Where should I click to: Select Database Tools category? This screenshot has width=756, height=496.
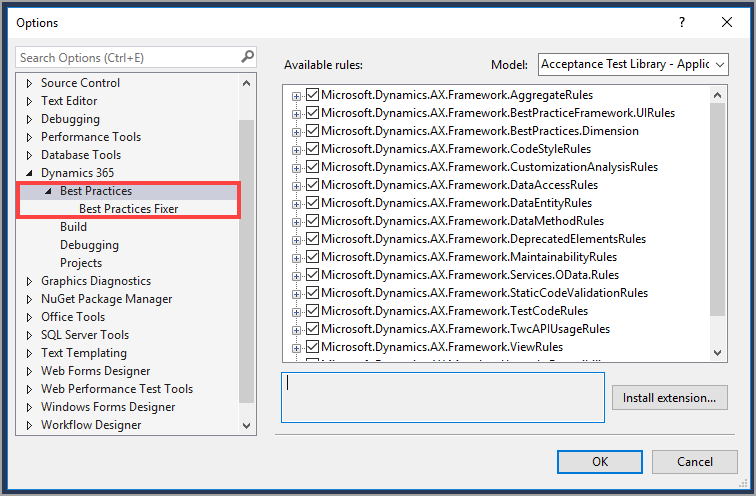[81, 155]
